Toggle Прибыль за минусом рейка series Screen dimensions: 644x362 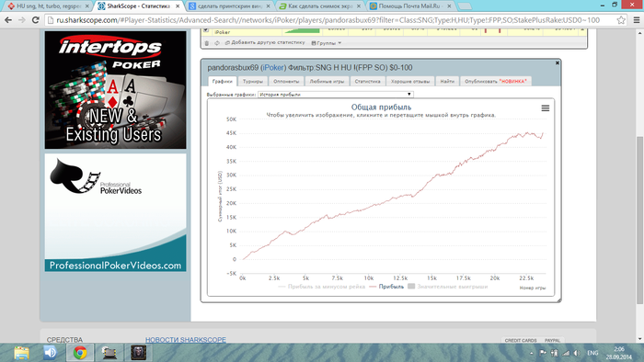click(322, 287)
